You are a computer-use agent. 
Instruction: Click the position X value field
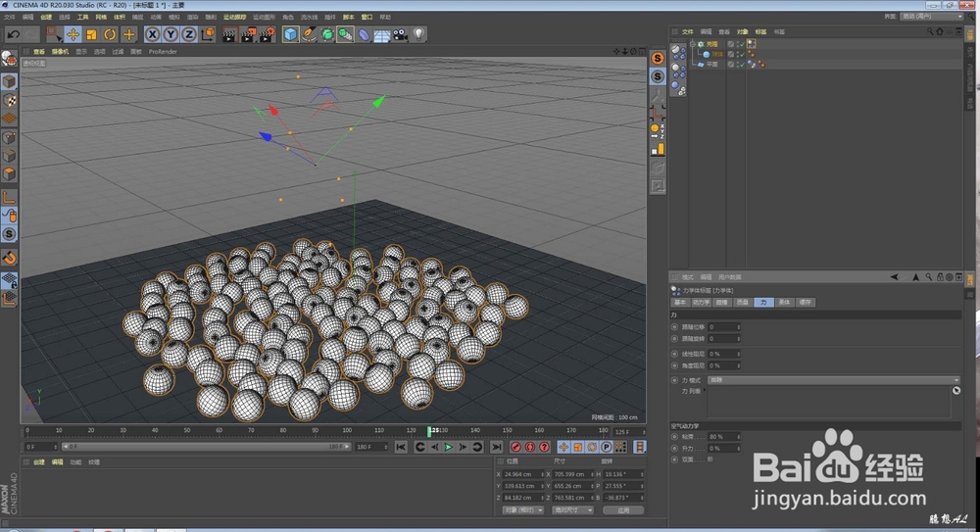point(523,474)
